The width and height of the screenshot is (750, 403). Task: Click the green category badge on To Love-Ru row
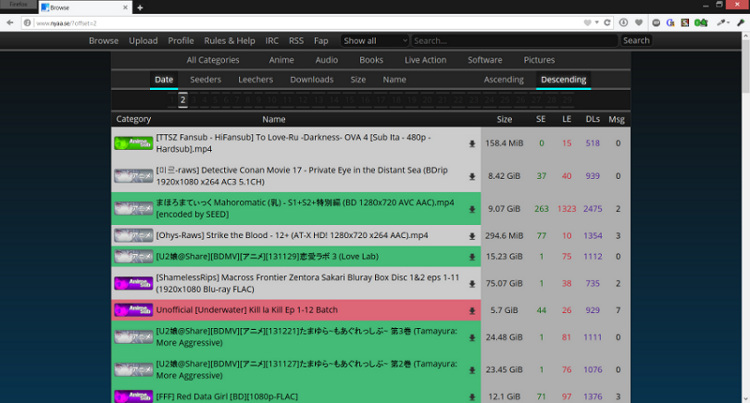pos(133,143)
